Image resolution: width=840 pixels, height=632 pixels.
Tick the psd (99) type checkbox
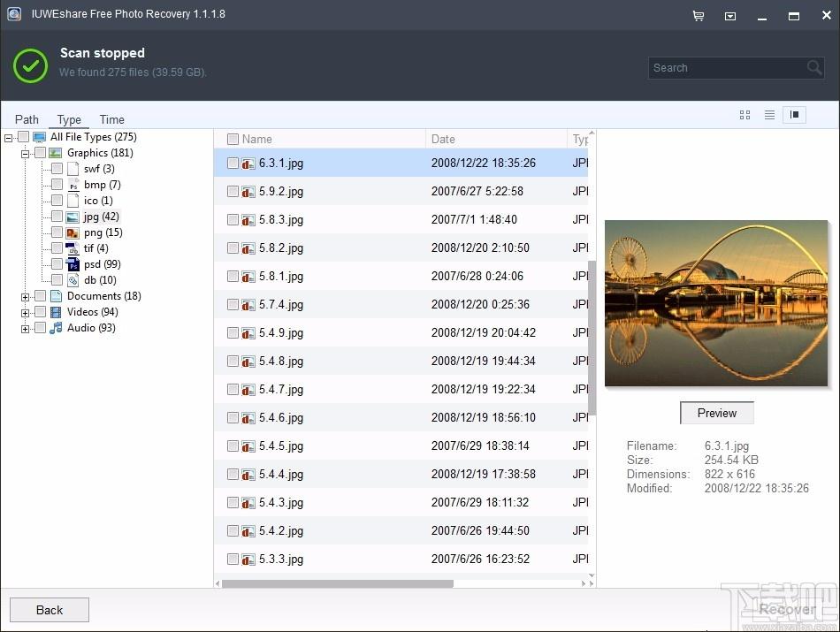point(57,263)
